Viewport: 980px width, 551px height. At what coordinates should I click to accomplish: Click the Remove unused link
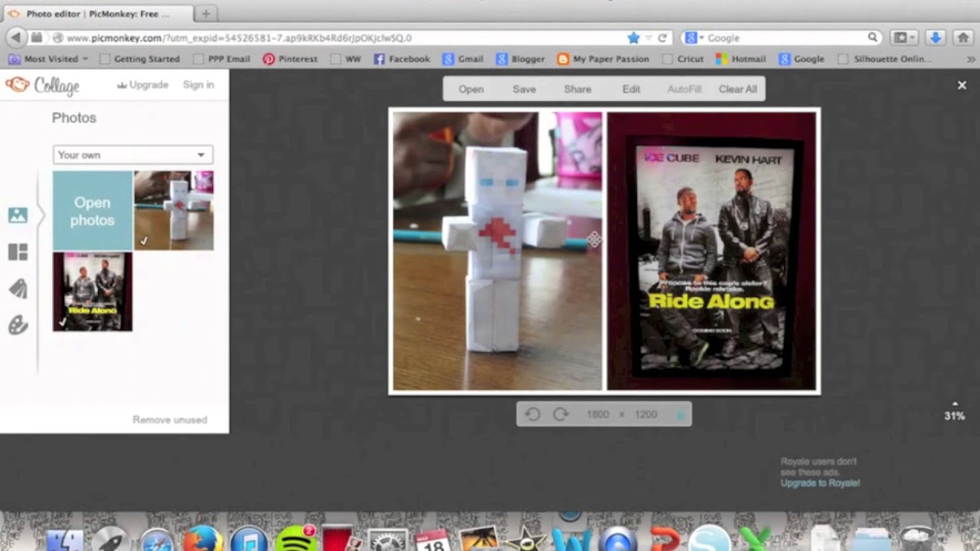(170, 419)
